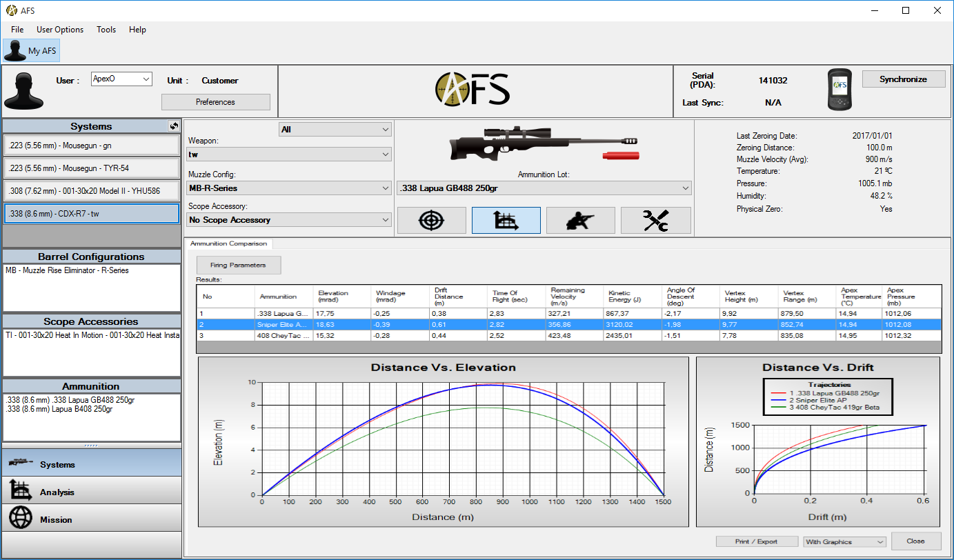This screenshot has width=954, height=560.
Task: Open the prone shooter icon button
Action: click(581, 220)
